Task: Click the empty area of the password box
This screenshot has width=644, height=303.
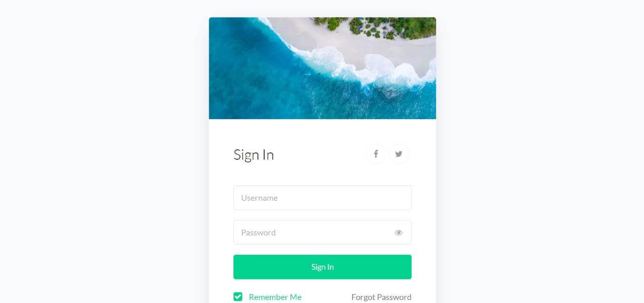Action: (335, 232)
